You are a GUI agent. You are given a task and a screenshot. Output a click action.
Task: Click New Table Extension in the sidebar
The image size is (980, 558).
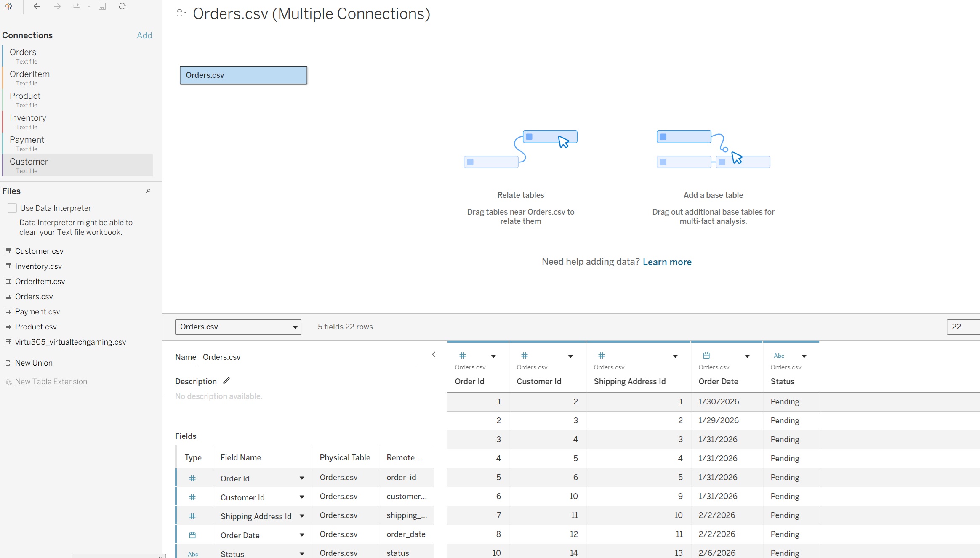point(51,381)
